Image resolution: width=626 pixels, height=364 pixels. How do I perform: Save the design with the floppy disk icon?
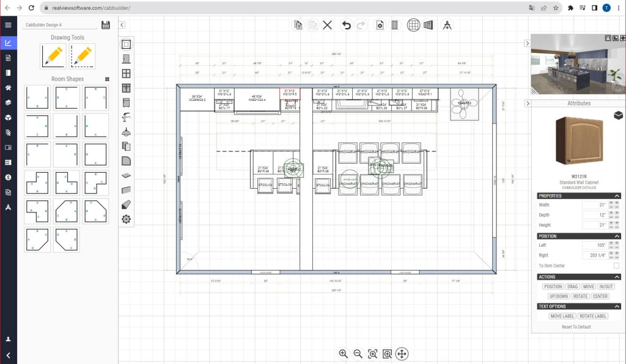point(106,24)
